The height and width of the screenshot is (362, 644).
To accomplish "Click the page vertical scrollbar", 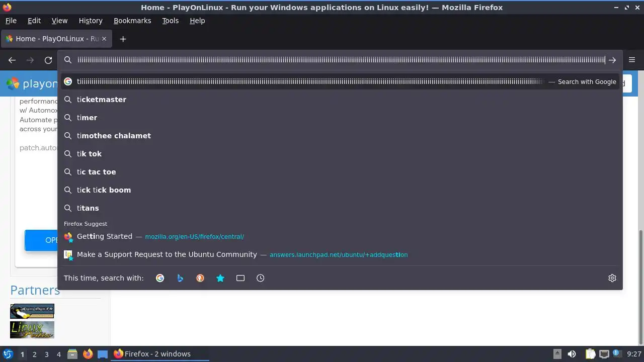I will 640,287.
